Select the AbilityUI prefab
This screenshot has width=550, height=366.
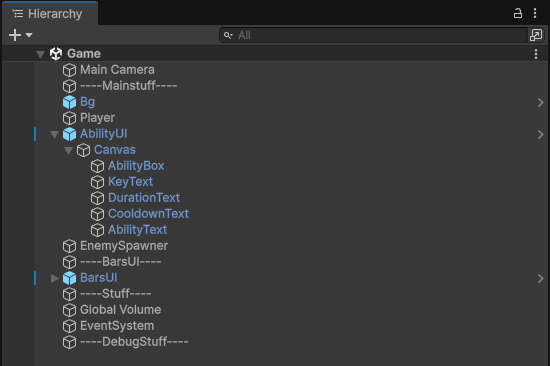103,134
